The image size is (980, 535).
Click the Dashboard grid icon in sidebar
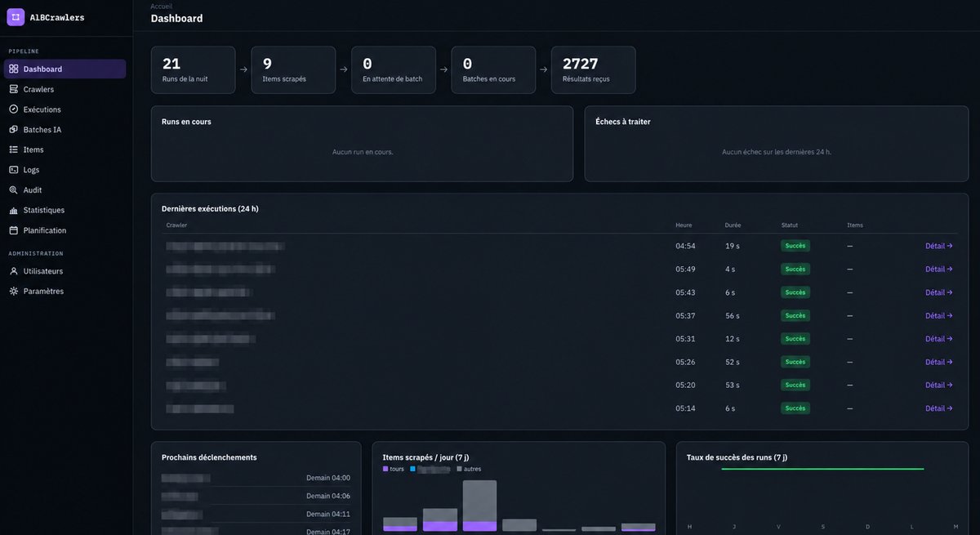[14, 69]
